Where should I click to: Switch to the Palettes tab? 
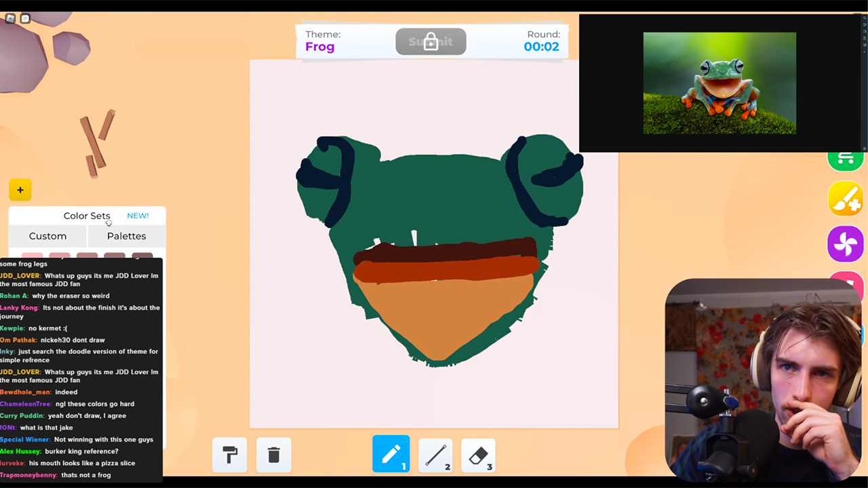(126, 236)
